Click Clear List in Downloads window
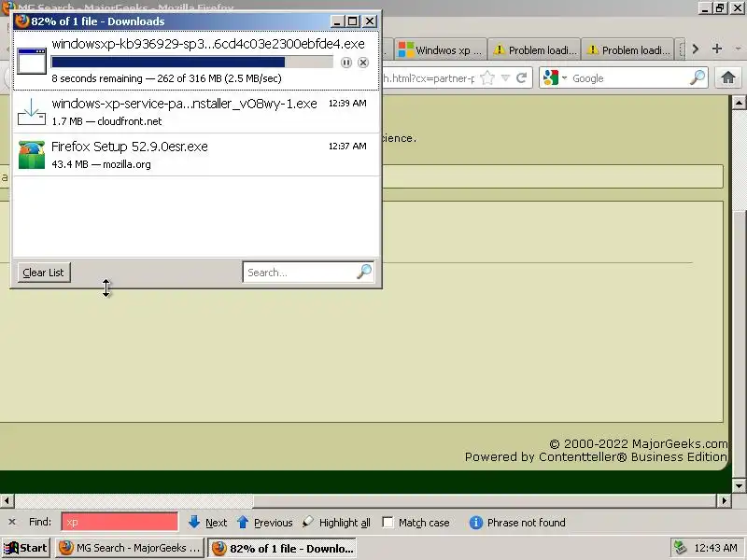 44,273
